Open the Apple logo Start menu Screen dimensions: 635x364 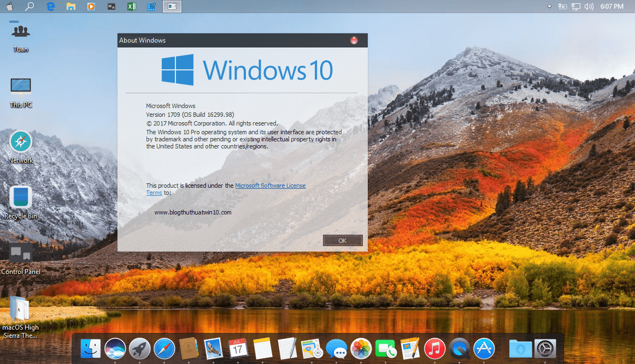click(9, 7)
